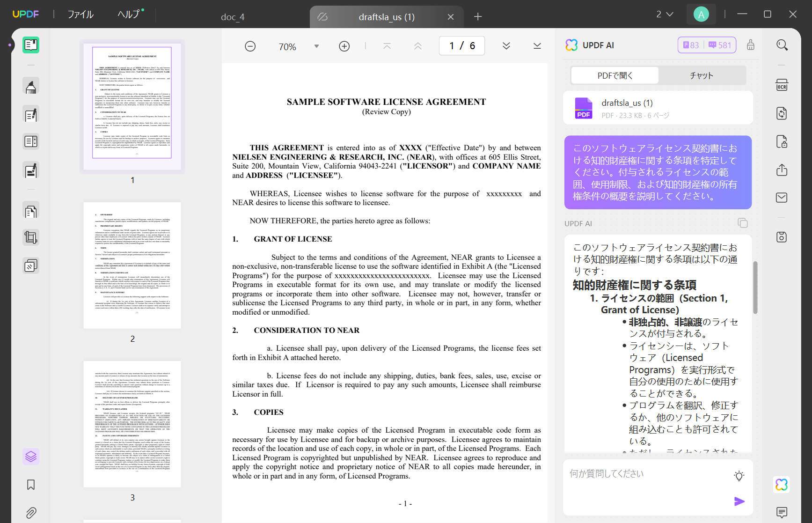Open the Page Tools (watermark) icon
The width and height of the screenshot is (812, 523).
(x=31, y=266)
